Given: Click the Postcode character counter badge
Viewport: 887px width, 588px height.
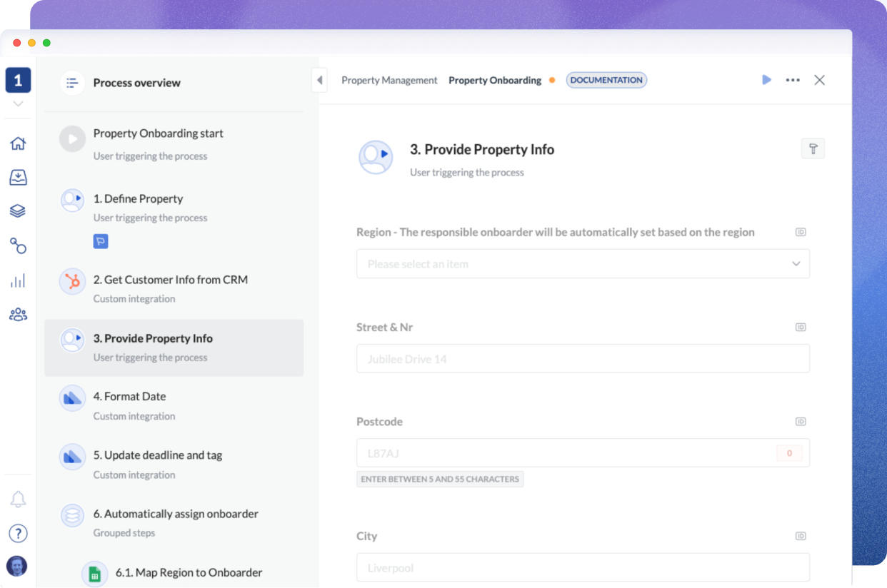Looking at the screenshot, I should (788, 452).
